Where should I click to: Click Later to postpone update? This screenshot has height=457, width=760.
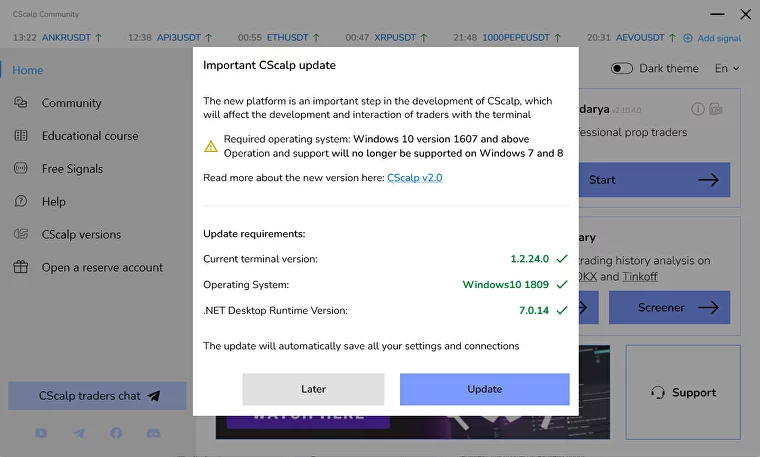[313, 389]
